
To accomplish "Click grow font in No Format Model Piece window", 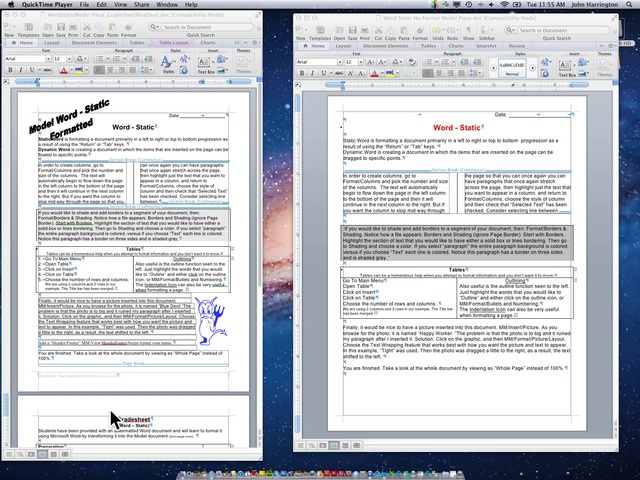I will click(371, 62).
